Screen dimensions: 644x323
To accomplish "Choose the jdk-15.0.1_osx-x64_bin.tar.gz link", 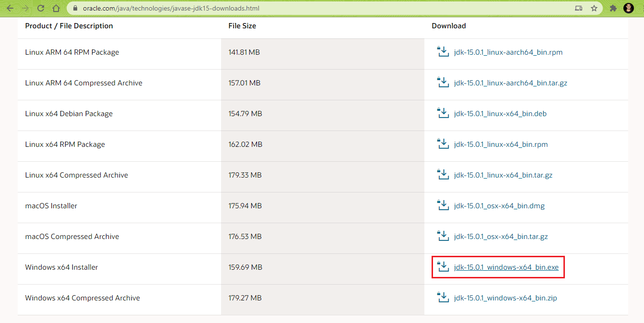I will coord(501,237).
